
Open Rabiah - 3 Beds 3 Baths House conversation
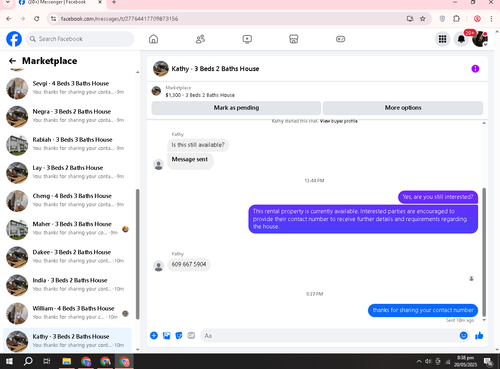coord(68,144)
